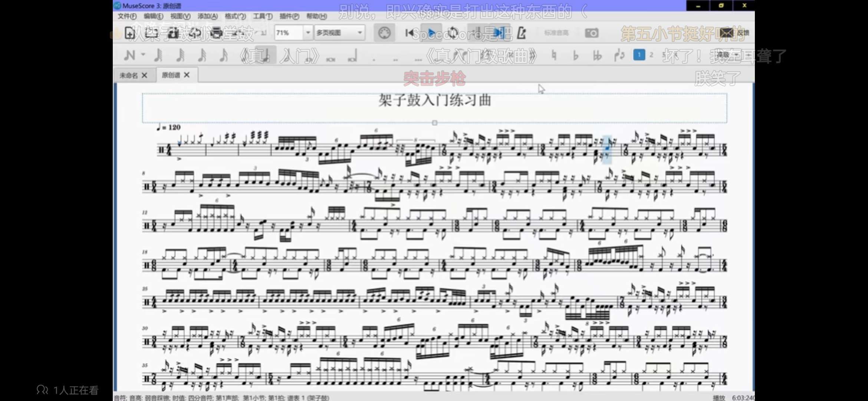Switch to the 未命名 score tab
Screen dimensions: 868x401
tap(128, 75)
